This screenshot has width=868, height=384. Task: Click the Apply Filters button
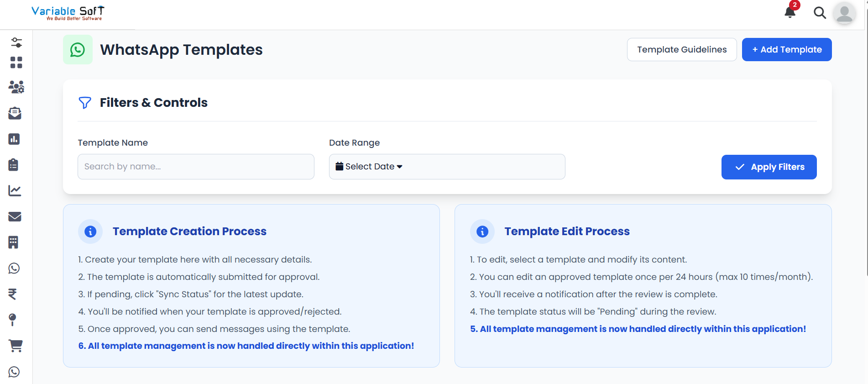(769, 167)
